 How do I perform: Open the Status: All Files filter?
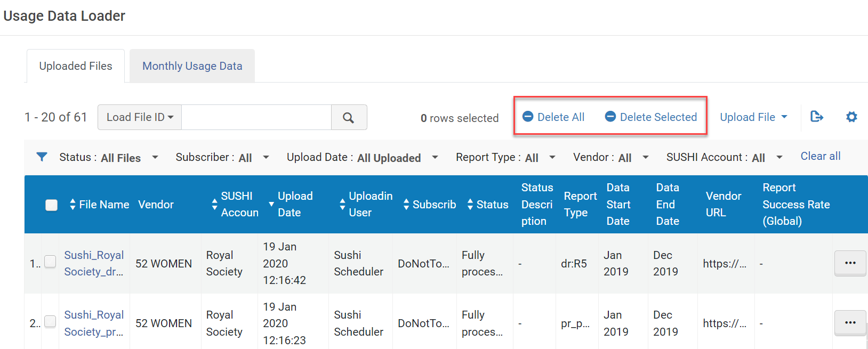coord(109,158)
